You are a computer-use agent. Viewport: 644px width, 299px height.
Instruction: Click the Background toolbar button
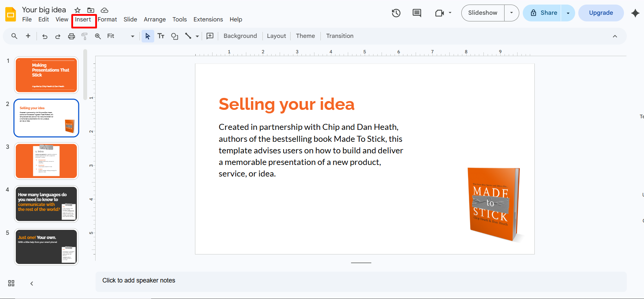pyautogui.click(x=240, y=36)
